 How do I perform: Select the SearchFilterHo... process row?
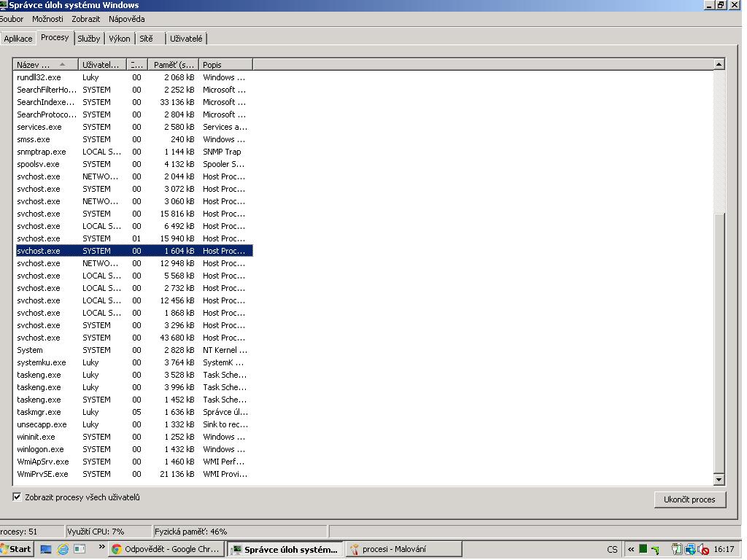[134, 90]
